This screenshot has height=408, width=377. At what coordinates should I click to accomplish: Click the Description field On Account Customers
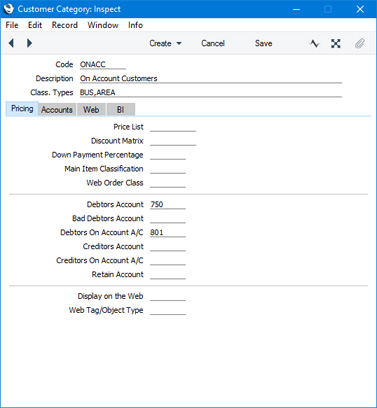coord(211,79)
